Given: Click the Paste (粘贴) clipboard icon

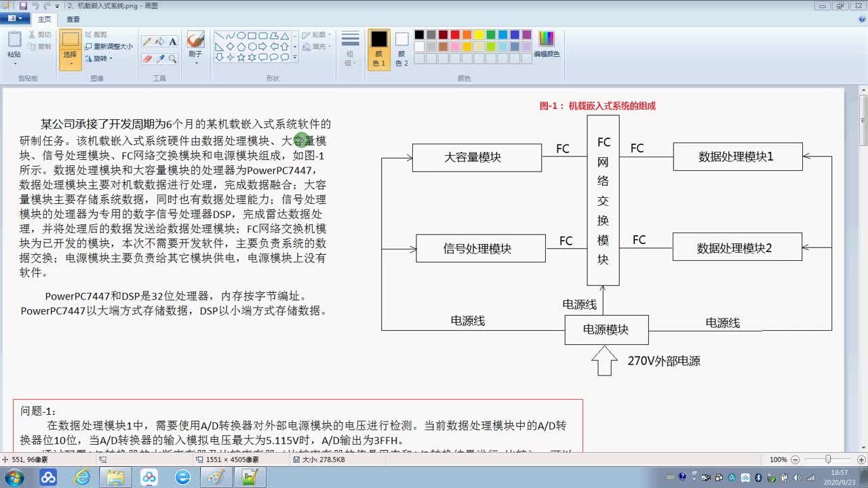Looking at the screenshot, I should pyautogui.click(x=14, y=39).
